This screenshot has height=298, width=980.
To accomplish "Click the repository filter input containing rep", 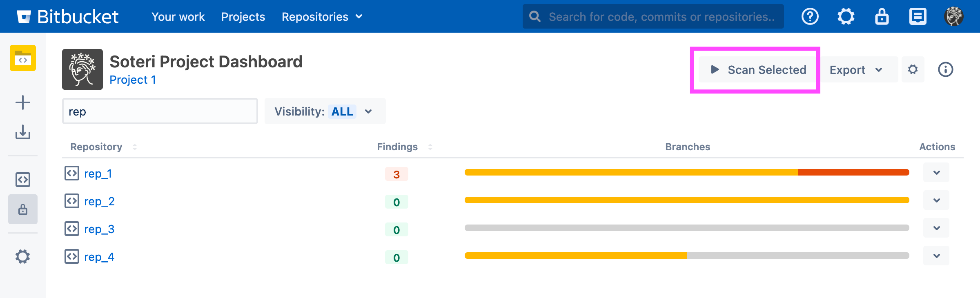I will [x=160, y=111].
